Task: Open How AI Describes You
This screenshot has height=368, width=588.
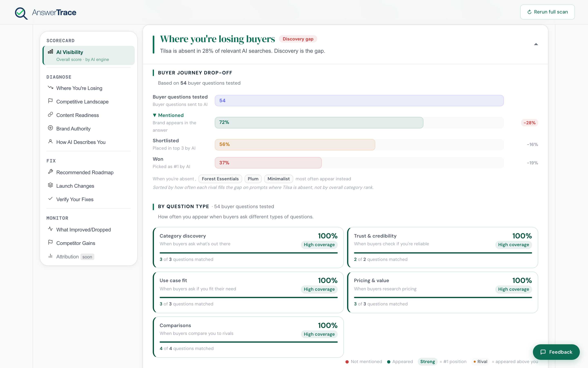Action: pos(89,142)
